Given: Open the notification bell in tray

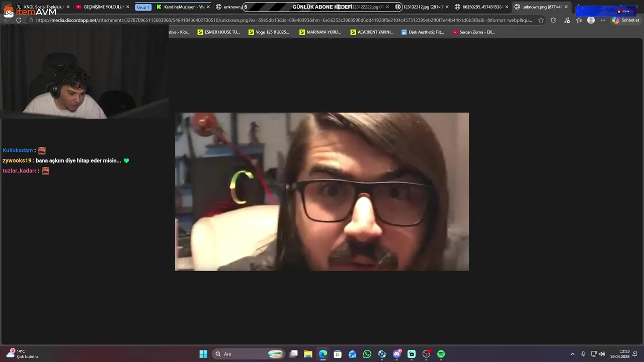Looking at the screenshot, I should click(x=635, y=354).
